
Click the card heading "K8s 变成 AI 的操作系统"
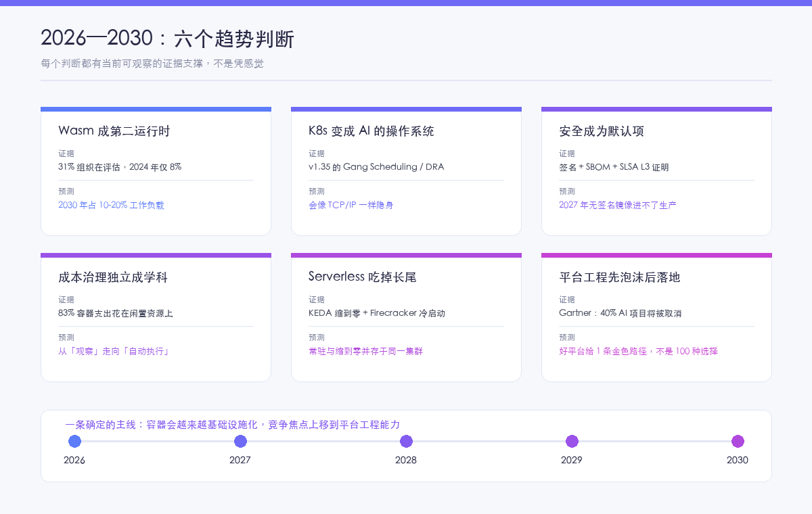[371, 131]
